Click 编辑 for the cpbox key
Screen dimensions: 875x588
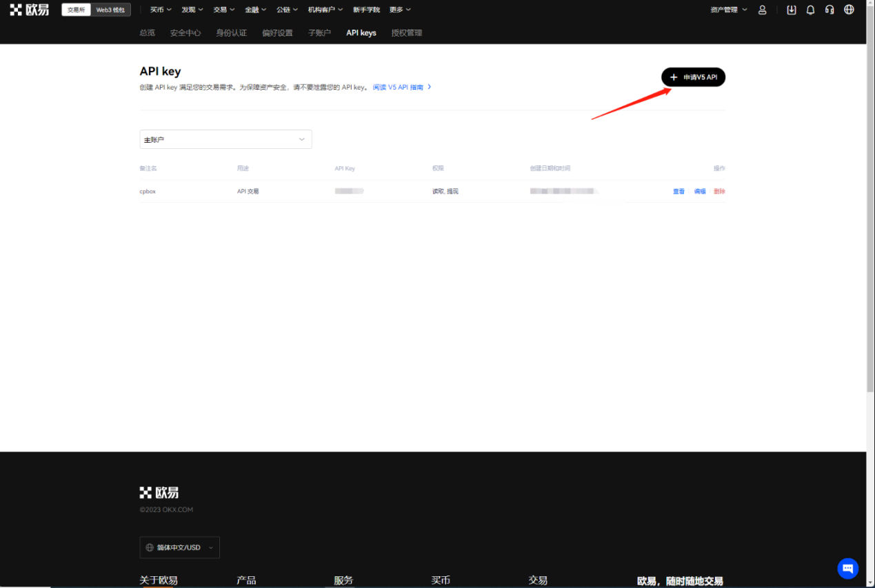pos(699,191)
